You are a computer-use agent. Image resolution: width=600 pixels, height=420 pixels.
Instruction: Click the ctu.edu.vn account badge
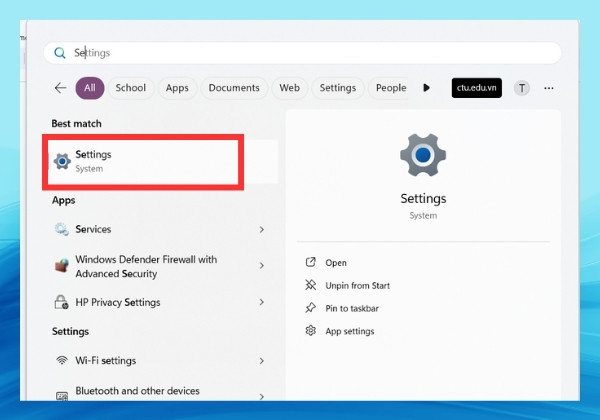pos(476,88)
